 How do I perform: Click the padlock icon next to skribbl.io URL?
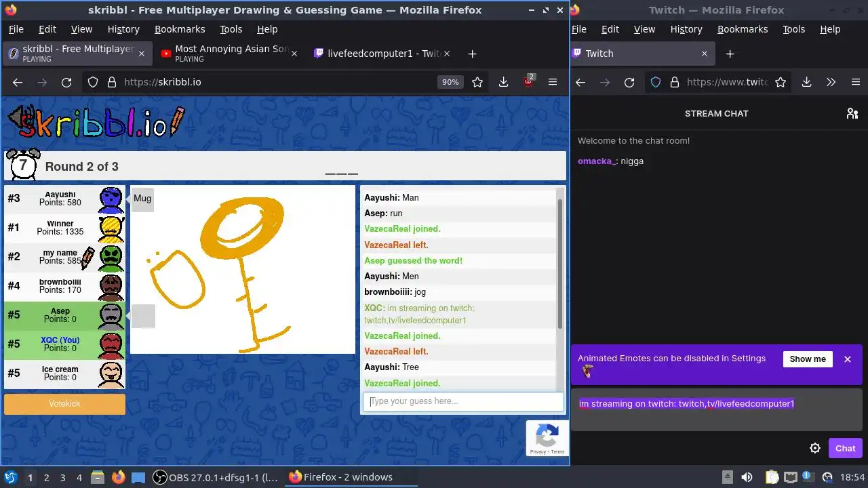112,82
